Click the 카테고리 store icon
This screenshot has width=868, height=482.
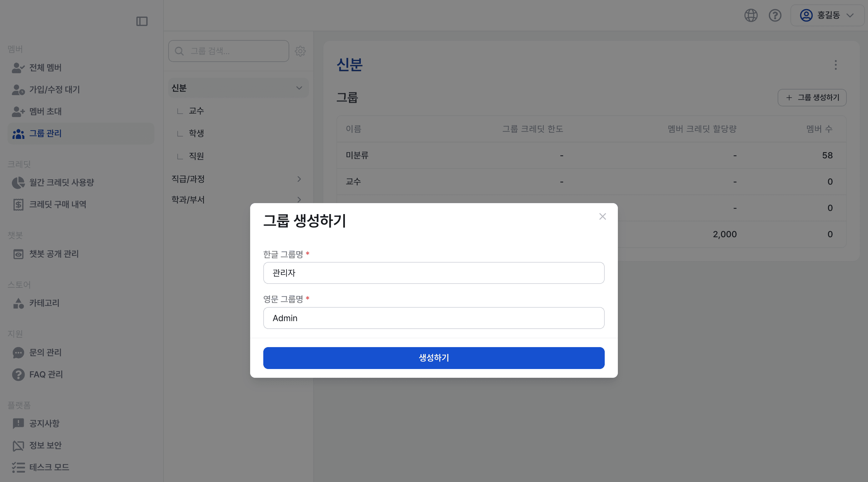click(x=18, y=303)
